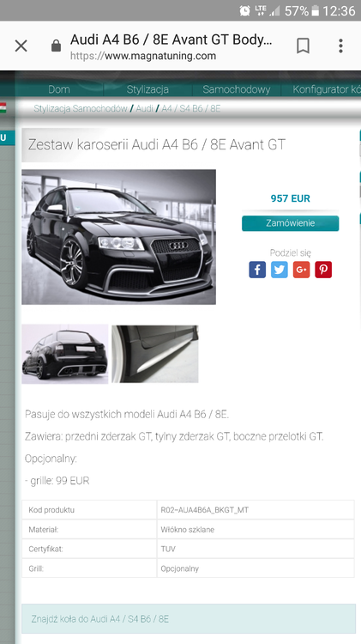Open the Dom menu item
Screen dimensions: 361x644
pos(59,89)
